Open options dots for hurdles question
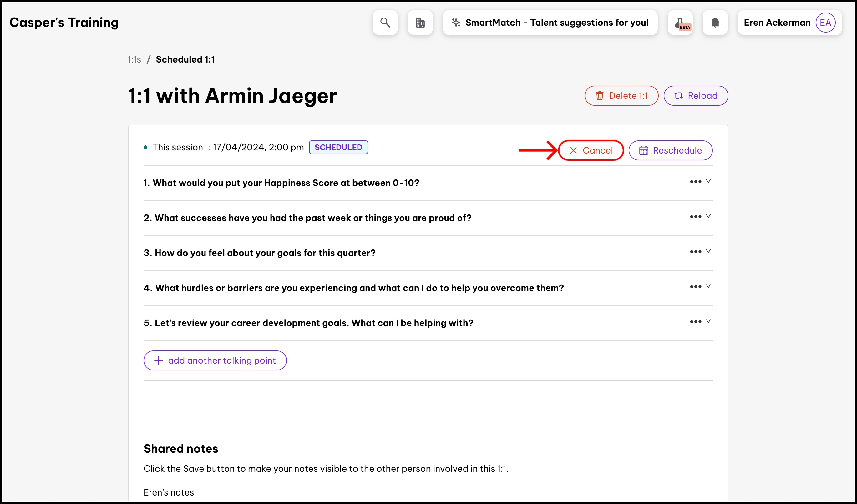The height and width of the screenshot is (504, 857). 695,287
